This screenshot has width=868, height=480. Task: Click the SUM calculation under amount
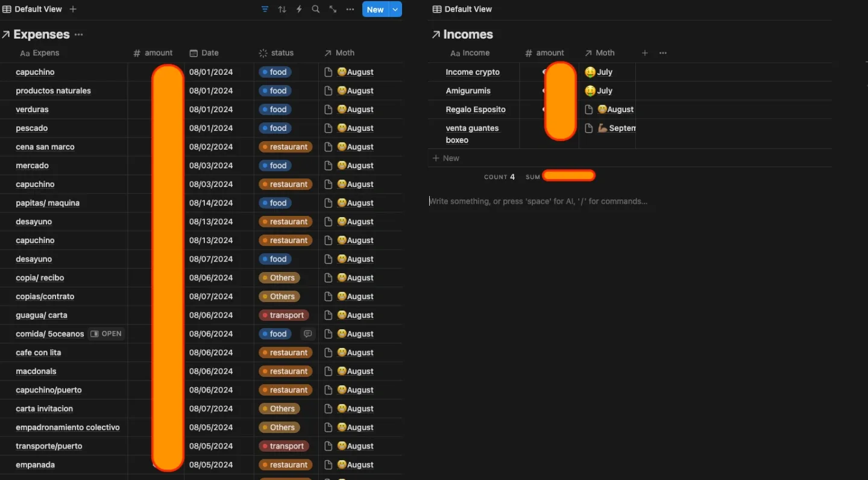tap(561, 176)
